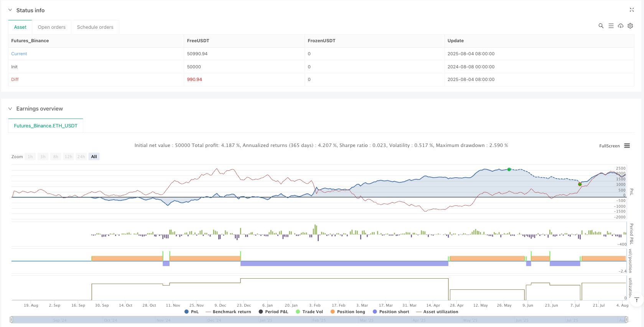Open the list view icon in Status info
Image resolution: width=644 pixels, height=327 pixels.
[611, 26]
